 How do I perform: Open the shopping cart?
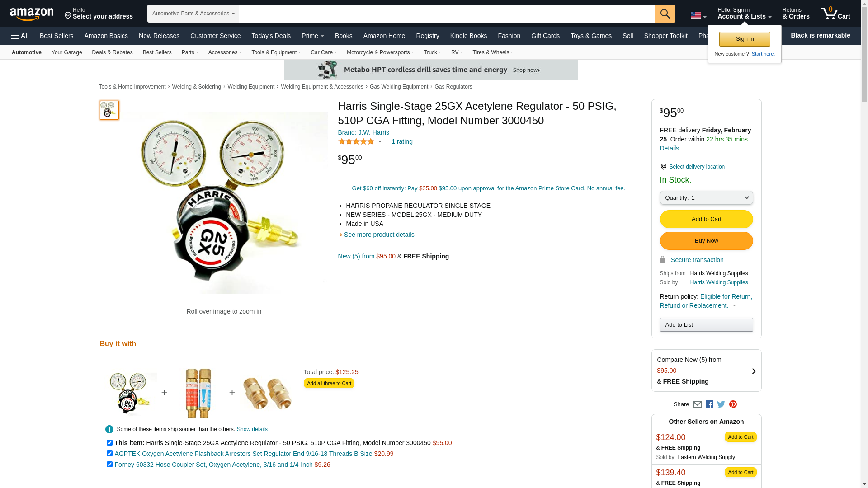click(x=835, y=14)
